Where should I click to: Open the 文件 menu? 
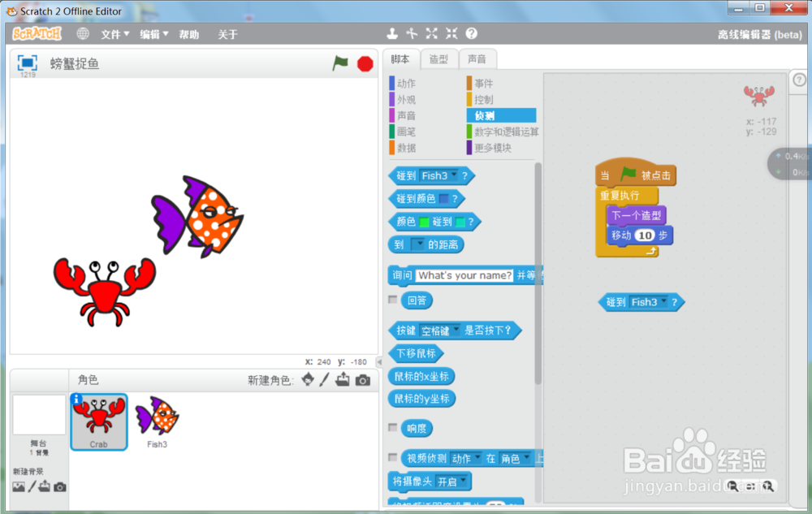point(113,34)
